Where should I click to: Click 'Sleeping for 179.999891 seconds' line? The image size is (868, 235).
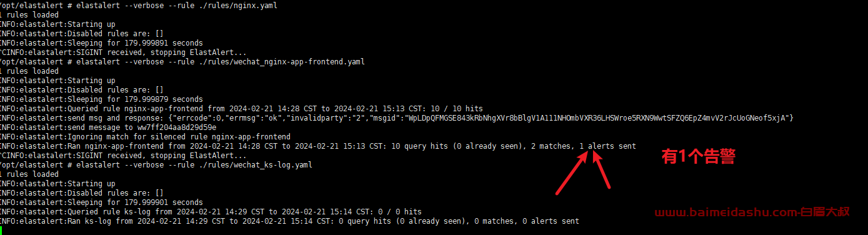point(101,43)
